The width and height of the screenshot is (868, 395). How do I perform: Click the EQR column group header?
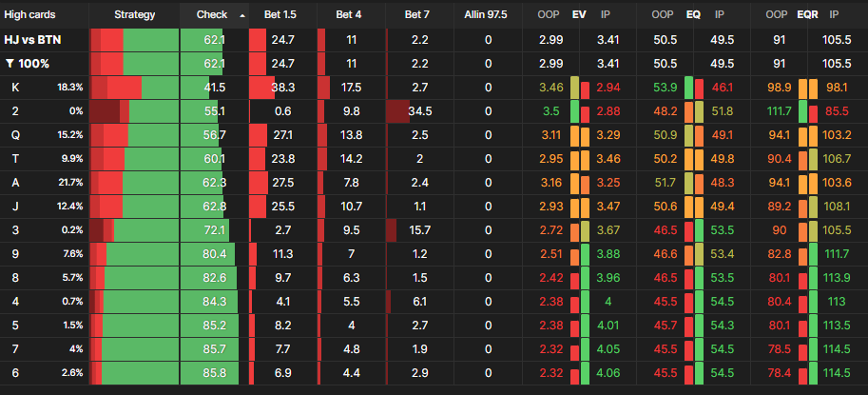[x=808, y=15]
